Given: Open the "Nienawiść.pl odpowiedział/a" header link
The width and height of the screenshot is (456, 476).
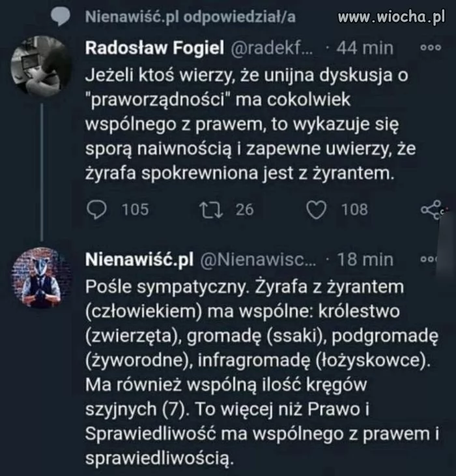Looking at the screenshot, I should coord(190,18).
